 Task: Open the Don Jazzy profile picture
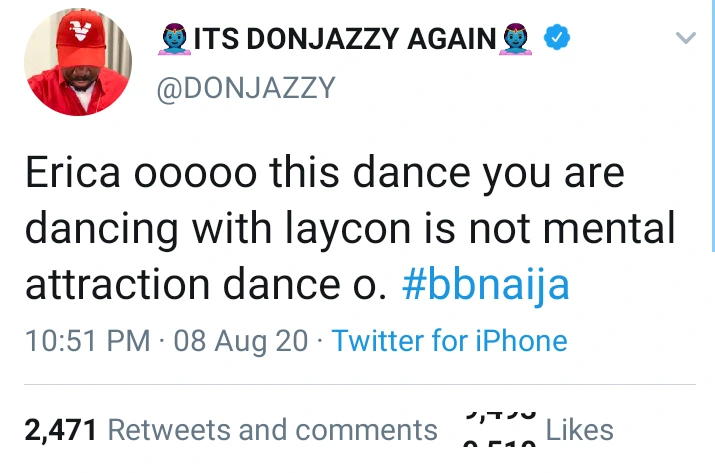coord(77,66)
